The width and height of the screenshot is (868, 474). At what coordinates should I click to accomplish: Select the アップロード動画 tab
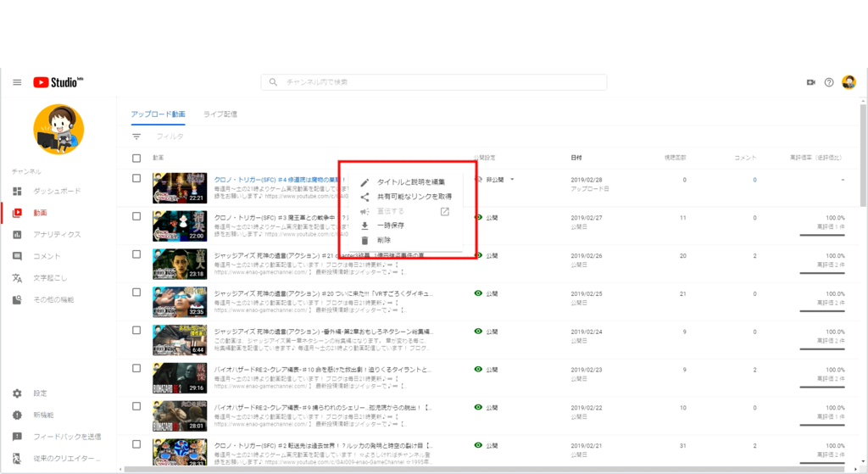click(x=158, y=114)
